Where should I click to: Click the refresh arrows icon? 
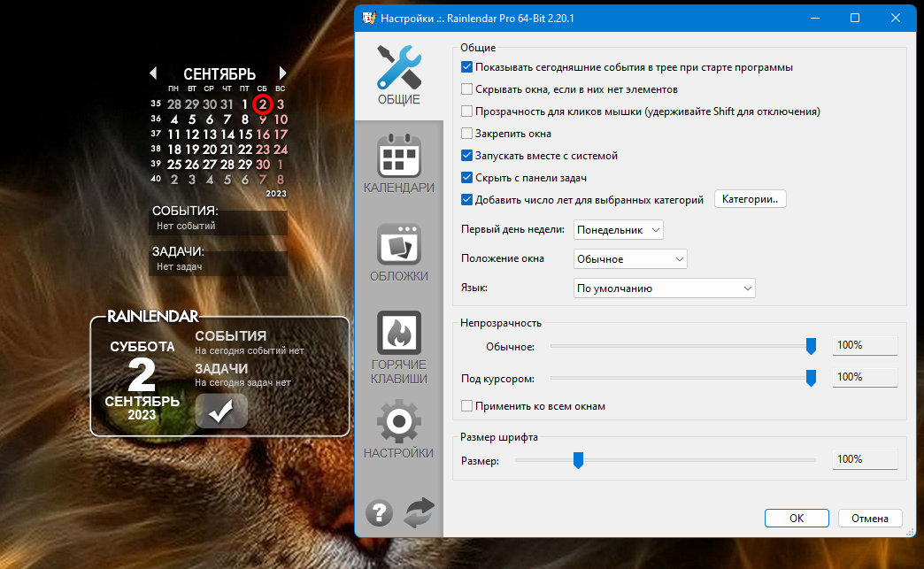[x=419, y=512]
